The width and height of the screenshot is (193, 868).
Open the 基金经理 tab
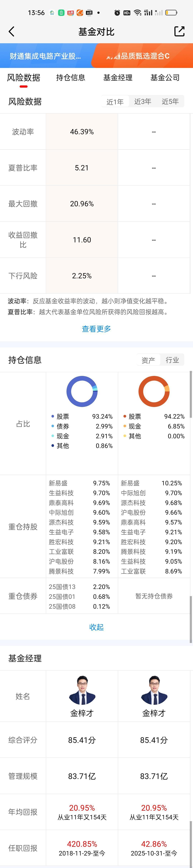[118, 78]
